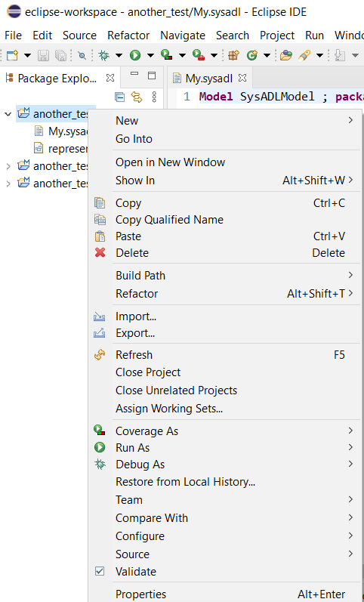Choose Properties from the context menu
This screenshot has width=364, height=602.
[225, 594]
